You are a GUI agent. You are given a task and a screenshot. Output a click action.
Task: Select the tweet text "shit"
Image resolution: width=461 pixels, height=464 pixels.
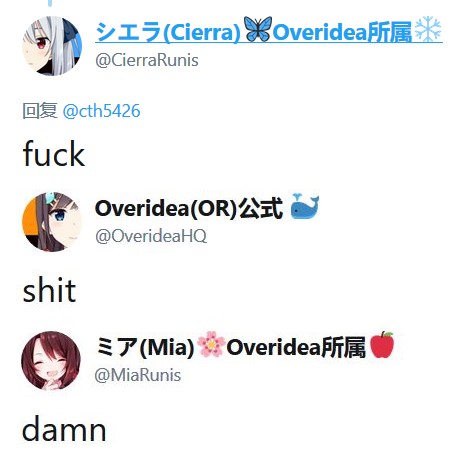point(49,290)
